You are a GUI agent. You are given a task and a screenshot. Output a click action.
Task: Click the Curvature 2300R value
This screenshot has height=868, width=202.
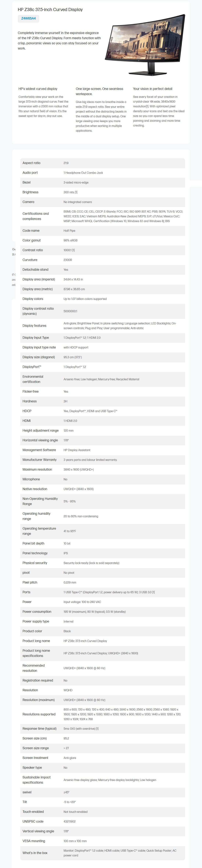tap(68, 260)
